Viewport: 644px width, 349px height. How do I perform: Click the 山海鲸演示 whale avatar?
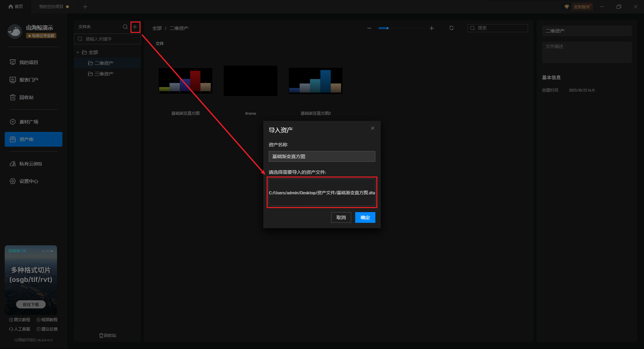14,32
